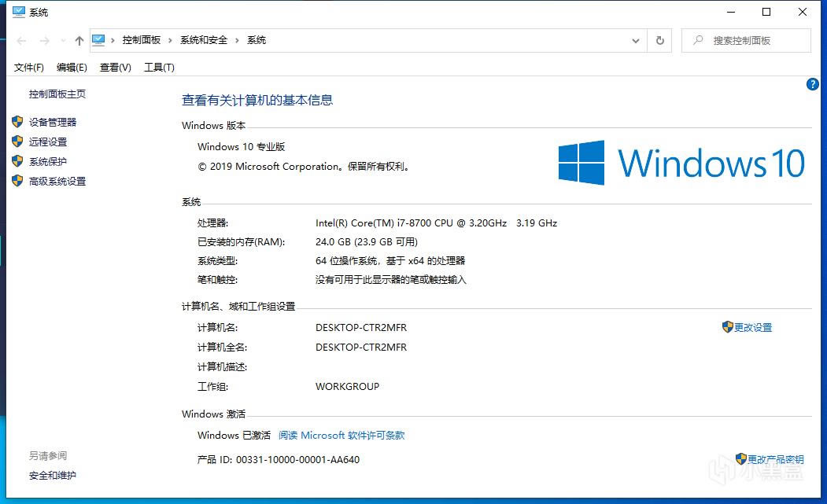827x504 pixels.
Task: Click 更改设置 link
Action: 753,327
